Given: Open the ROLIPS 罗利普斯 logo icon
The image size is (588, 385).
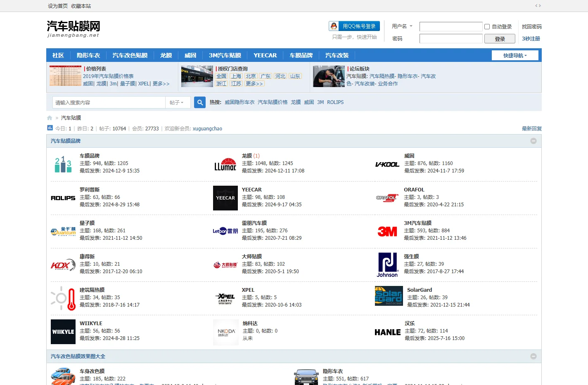Looking at the screenshot, I should coord(63,198).
